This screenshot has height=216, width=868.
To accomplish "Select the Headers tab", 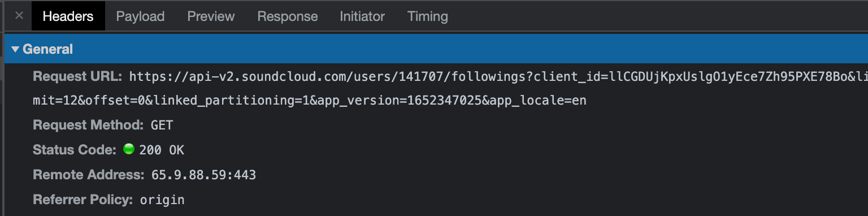I will pyautogui.click(x=68, y=16).
